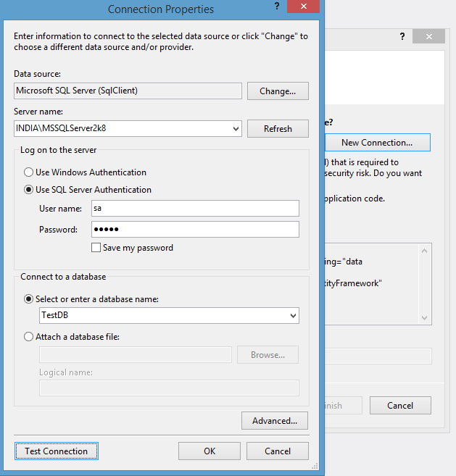Screen dimensions: 456x476
Task: Click the Change data source button
Action: tap(278, 91)
